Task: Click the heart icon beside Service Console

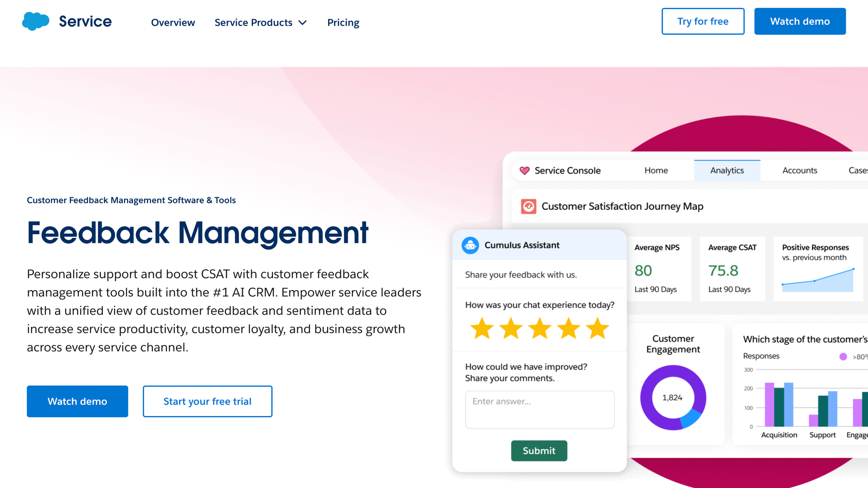Action: tap(525, 170)
